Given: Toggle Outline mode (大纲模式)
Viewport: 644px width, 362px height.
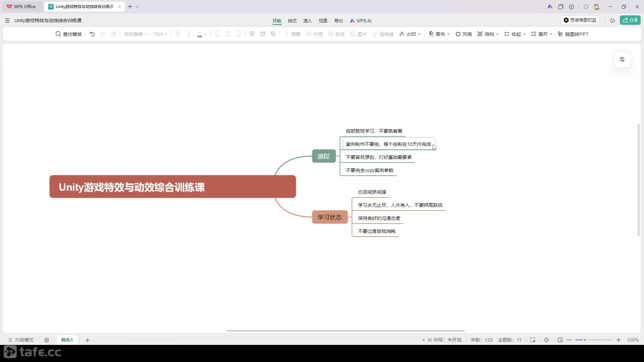Looking at the screenshot, I should pyautogui.click(x=20, y=340).
